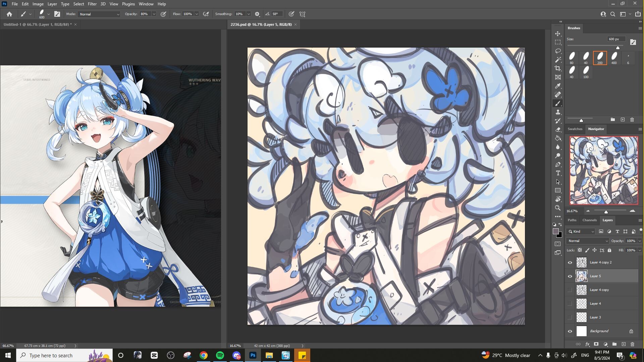
Task: Switch to the Swatches tab
Action: (575, 129)
